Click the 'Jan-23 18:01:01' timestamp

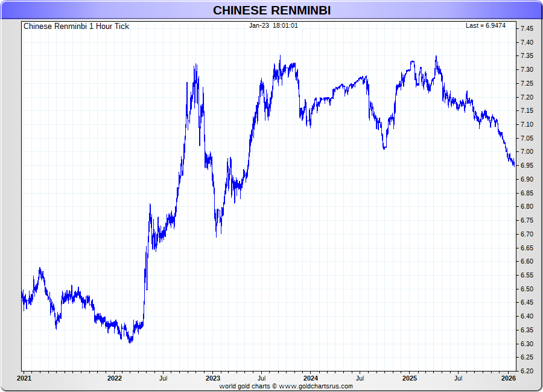[x=273, y=25]
